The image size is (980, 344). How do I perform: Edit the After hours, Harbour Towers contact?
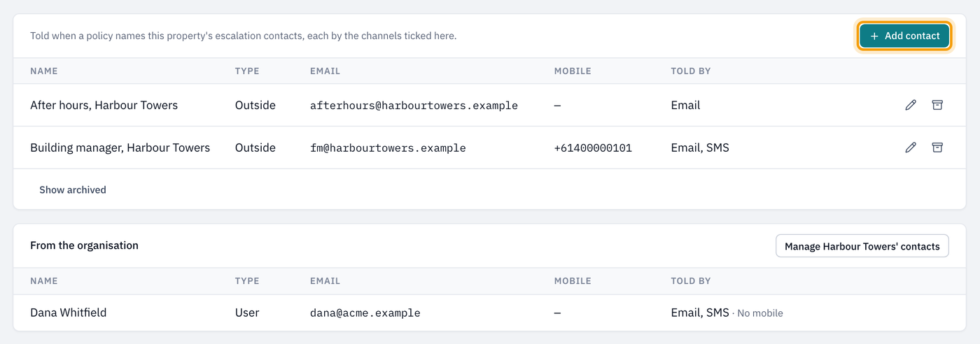point(911,105)
